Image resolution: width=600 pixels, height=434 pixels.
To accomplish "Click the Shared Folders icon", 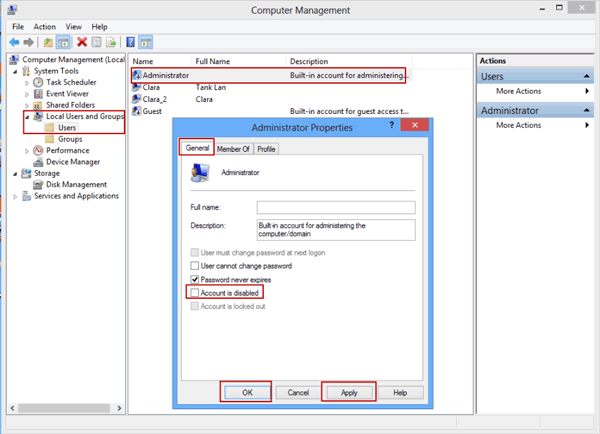I will 38,105.
